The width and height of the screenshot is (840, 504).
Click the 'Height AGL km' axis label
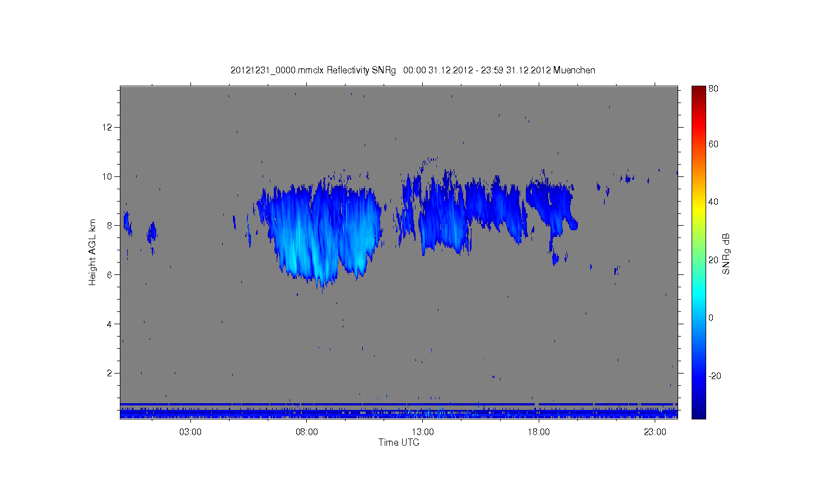click(x=92, y=252)
